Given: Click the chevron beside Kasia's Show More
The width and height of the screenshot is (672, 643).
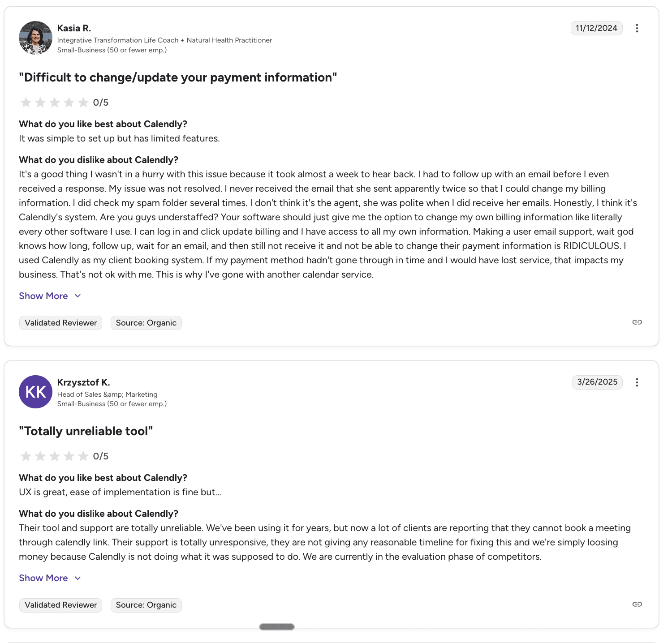Looking at the screenshot, I should 77,296.
